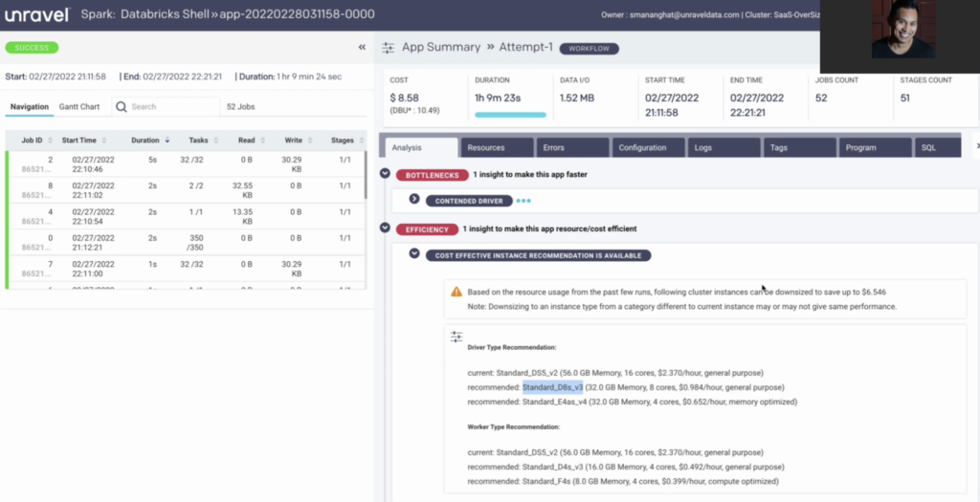Viewport: 980px width, 502px height.
Task: Click the three-dot loading indicator beside Contended Driver
Action: [523, 201]
